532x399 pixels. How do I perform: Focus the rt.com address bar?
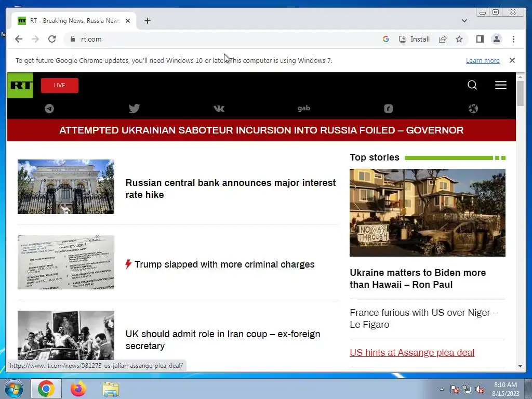[x=224, y=39]
